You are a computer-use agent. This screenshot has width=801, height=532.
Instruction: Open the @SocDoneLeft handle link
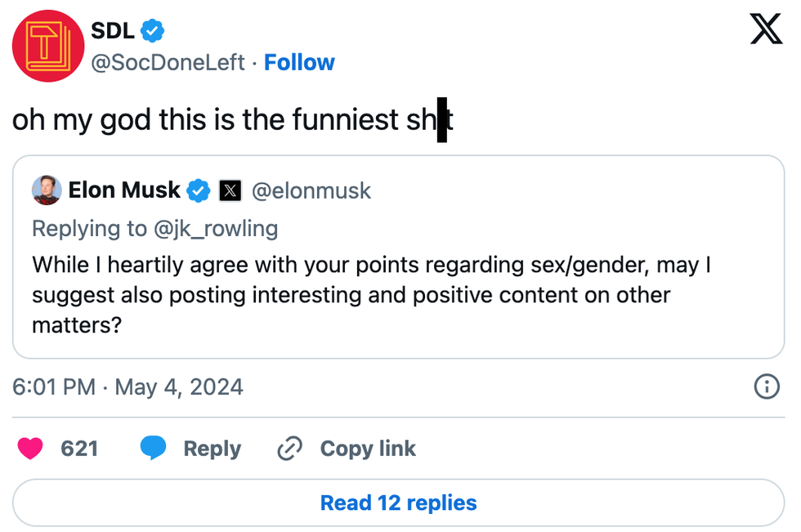168,63
